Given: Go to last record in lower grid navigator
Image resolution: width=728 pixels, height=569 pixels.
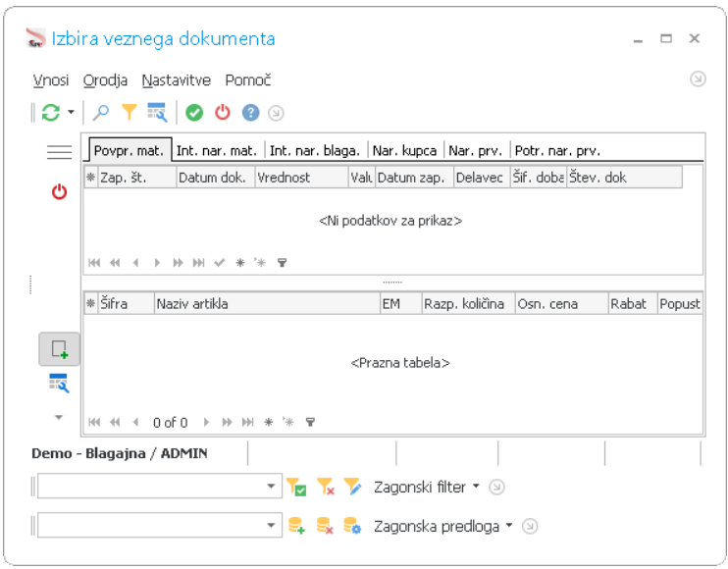Looking at the screenshot, I should 248,422.
